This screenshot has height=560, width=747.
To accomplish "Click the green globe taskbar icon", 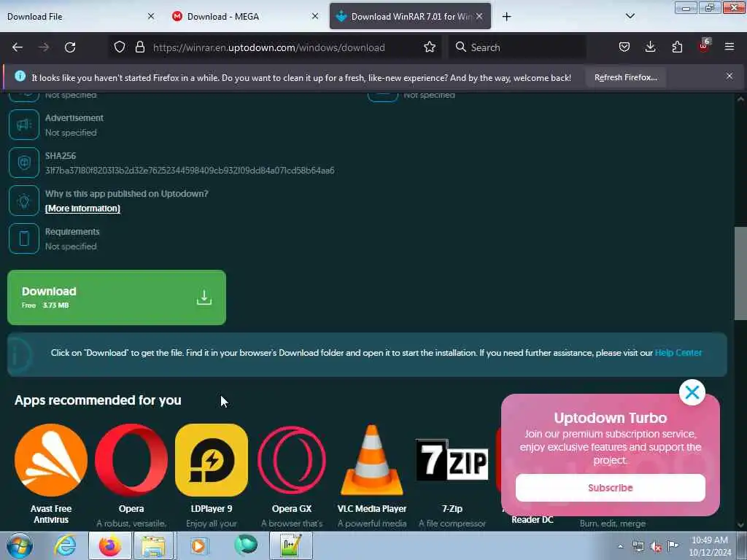I will [246, 545].
